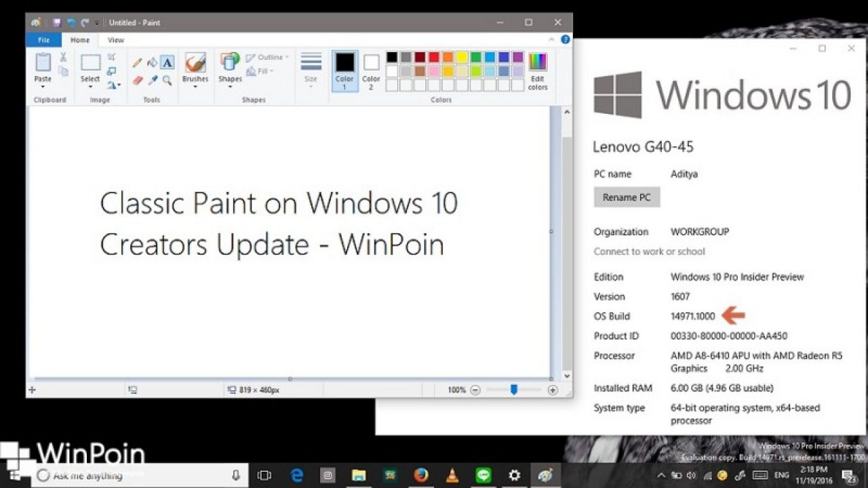
Task: Click the Copy icon in Clipboard group
Action: 63,71
